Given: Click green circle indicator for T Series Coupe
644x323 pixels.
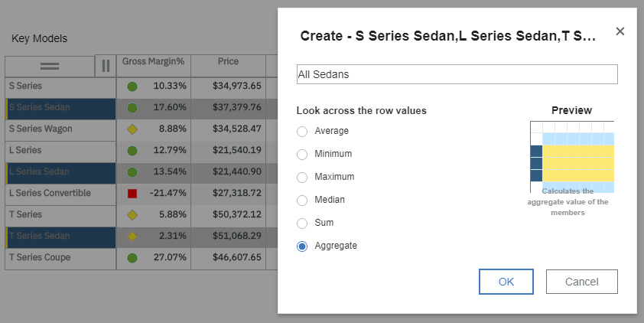Looking at the screenshot, I should point(132,258).
